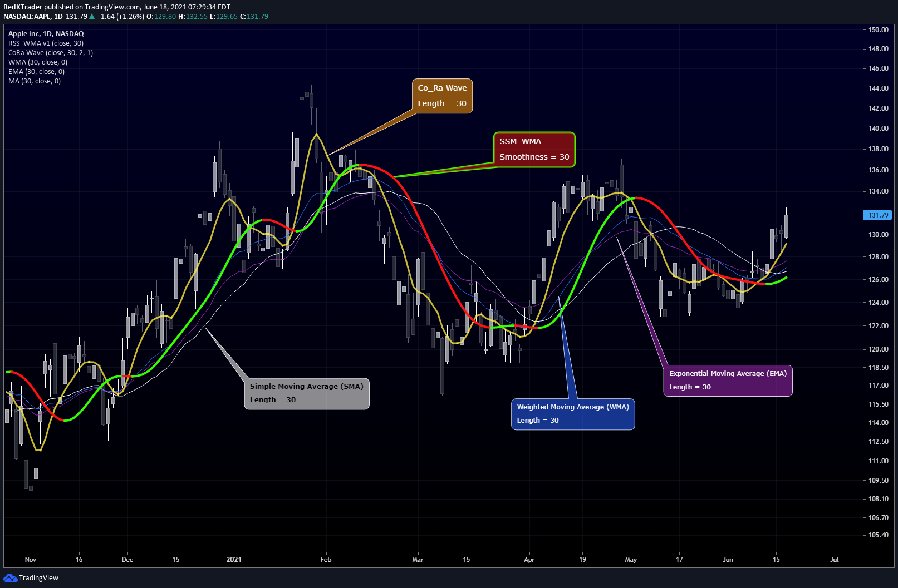Click the current price label 131.79
This screenshot has width=898, height=588.
click(x=878, y=215)
